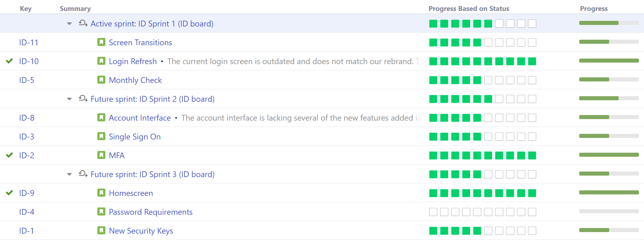Collapse the Active sprint ID Sprint 1 group
Screen dimensions: 644x242
coord(69,23)
